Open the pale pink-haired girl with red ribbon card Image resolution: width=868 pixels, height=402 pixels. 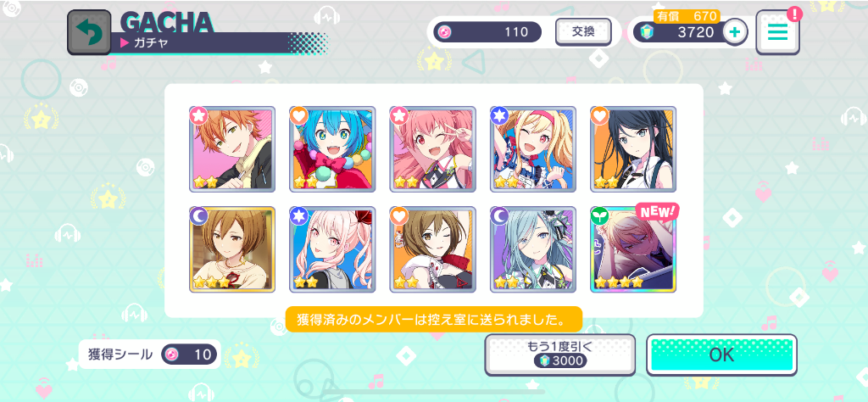[x=332, y=249]
